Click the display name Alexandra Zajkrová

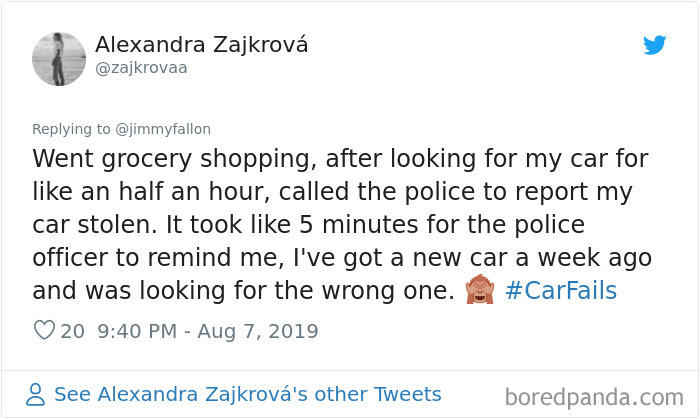point(201,45)
